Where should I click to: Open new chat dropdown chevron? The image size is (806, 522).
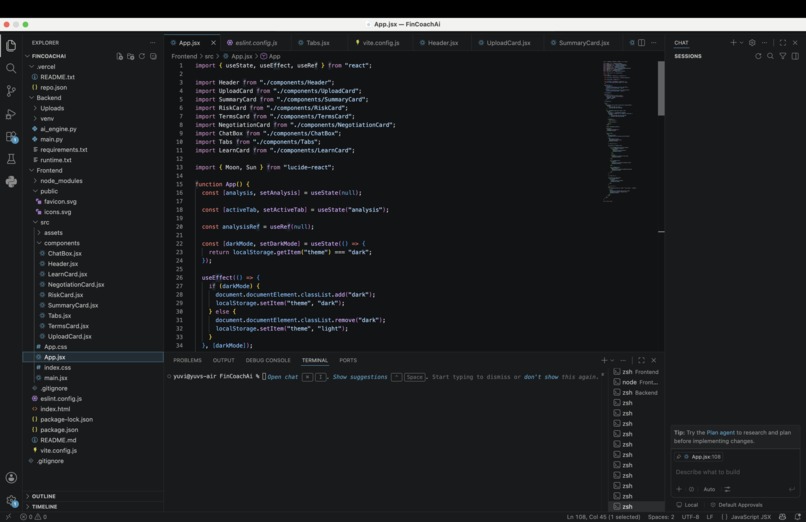pos(741,43)
